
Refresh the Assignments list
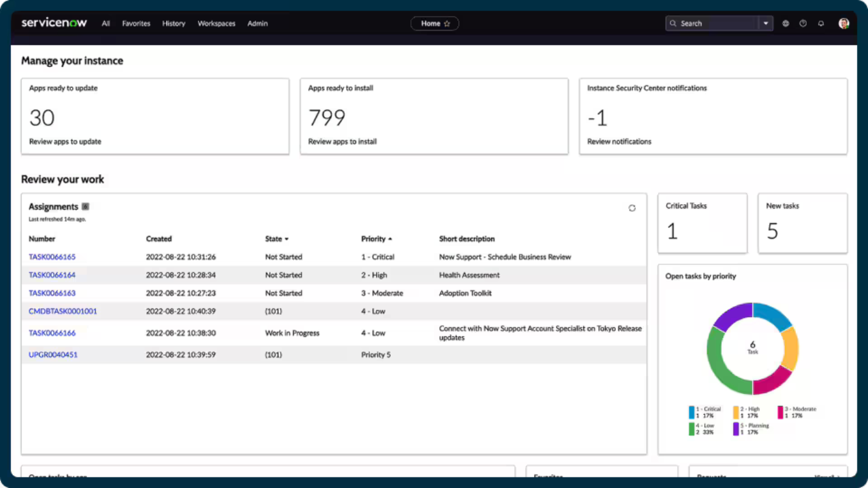click(632, 208)
